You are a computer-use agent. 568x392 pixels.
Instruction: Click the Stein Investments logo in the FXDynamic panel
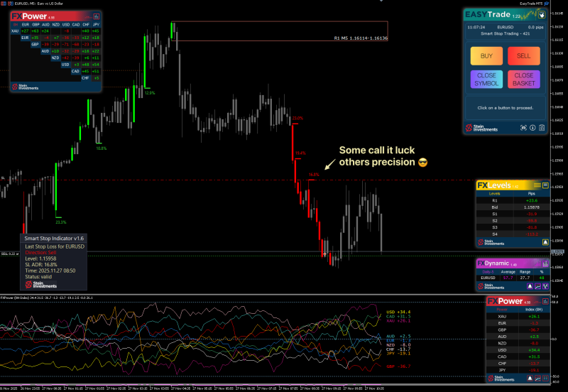click(x=491, y=286)
